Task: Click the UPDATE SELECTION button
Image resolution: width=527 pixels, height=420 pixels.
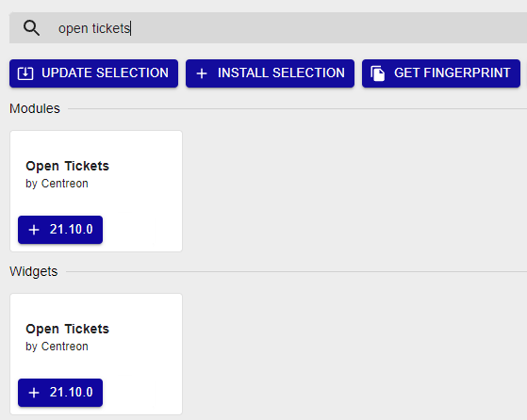Action: pyautogui.click(x=93, y=73)
